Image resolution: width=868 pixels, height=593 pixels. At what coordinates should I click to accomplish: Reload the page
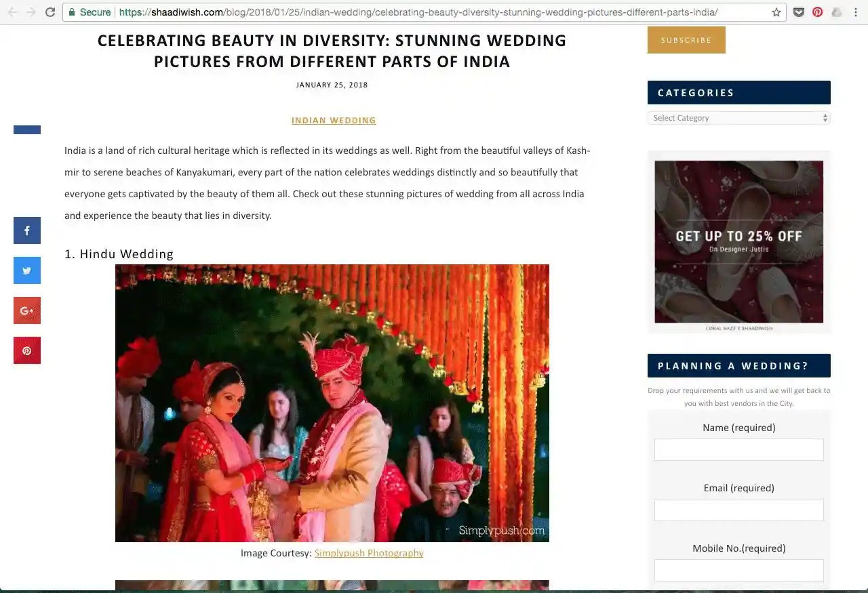pyautogui.click(x=50, y=12)
